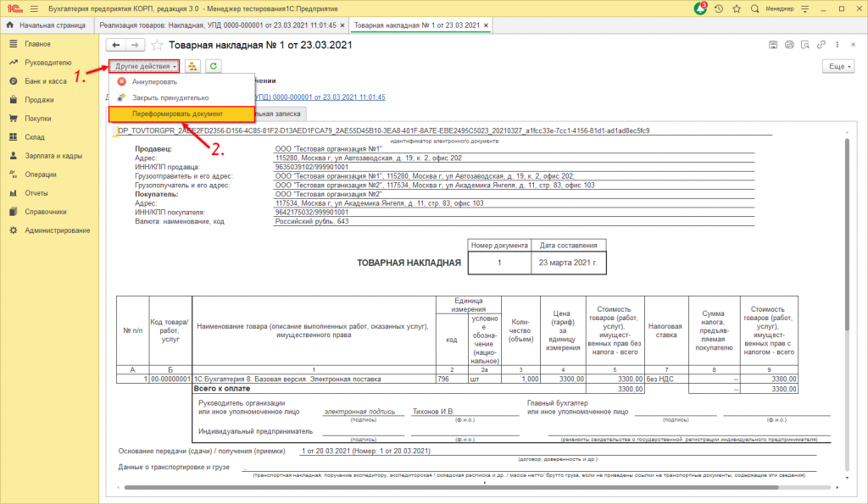Open document structure hierarchy icon
This screenshot has height=504, width=868.
(x=192, y=66)
